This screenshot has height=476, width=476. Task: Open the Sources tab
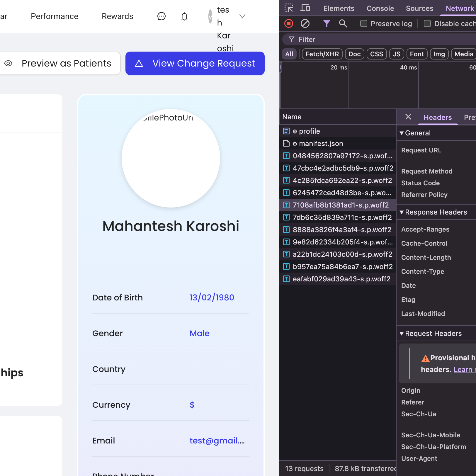coord(419,8)
